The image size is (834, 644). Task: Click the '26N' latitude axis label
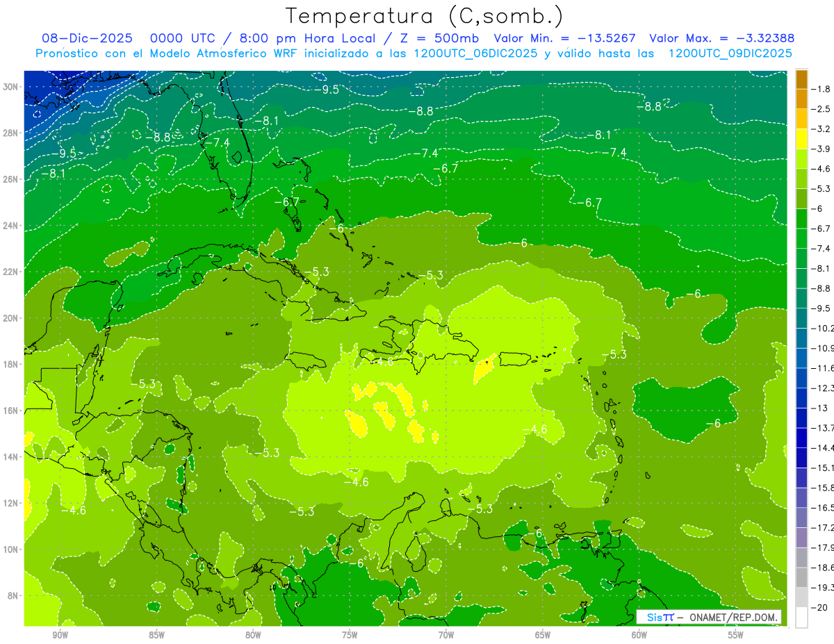pyautogui.click(x=12, y=179)
